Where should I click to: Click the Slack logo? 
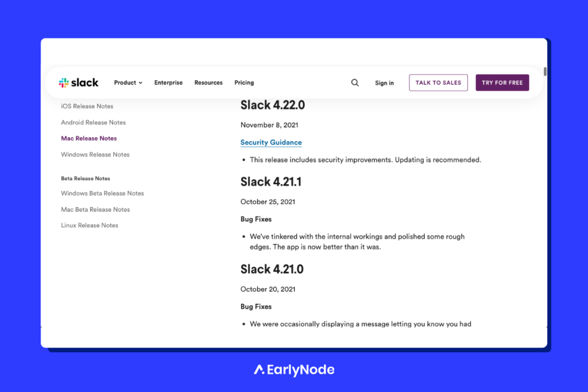[78, 83]
